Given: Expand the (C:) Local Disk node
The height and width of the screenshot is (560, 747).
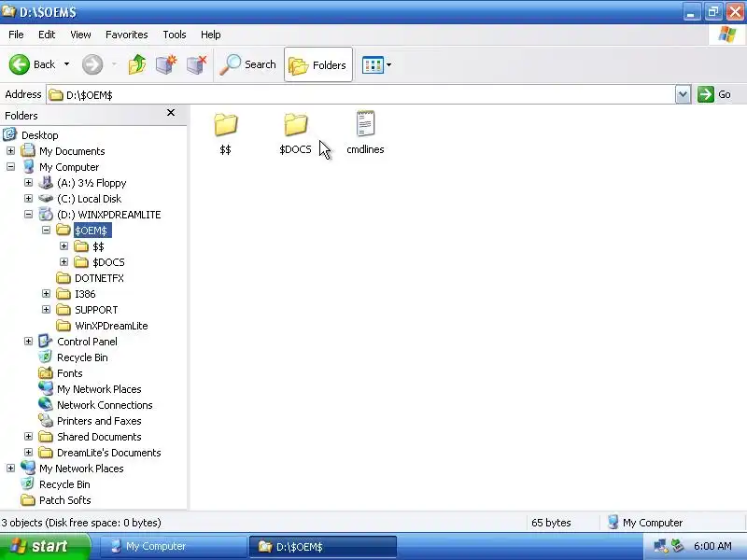Looking at the screenshot, I should [29, 198].
